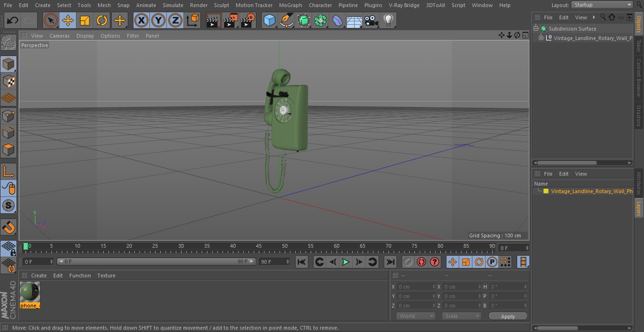The image size is (644, 332).
Task: Open the Layout dropdown set to Startup
Action: coord(602,5)
